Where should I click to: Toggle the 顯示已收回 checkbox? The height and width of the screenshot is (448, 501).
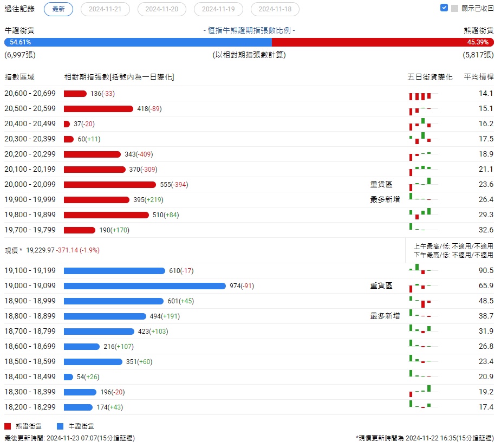tap(444, 8)
